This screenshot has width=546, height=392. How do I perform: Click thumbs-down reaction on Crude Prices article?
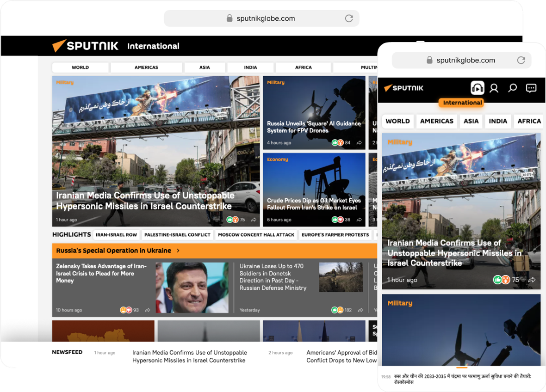(x=341, y=220)
